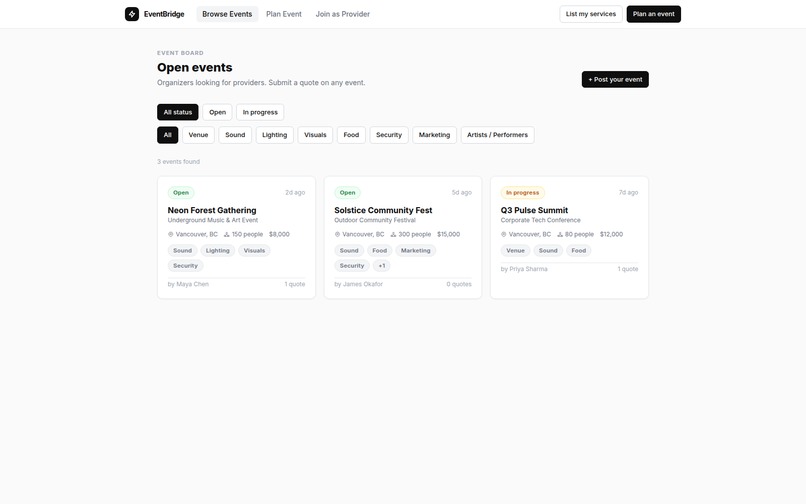This screenshot has width=806, height=504.
Task: Click '2d ago' timestamp on Neon Forest card
Action: click(295, 192)
